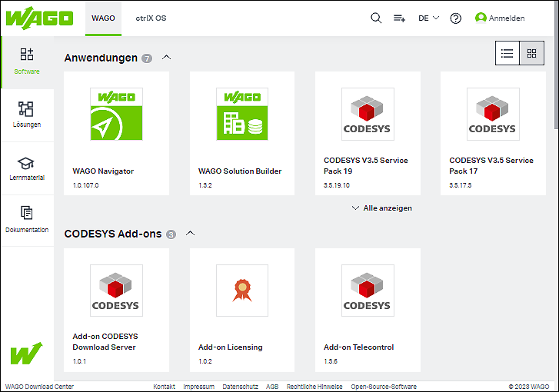The height and width of the screenshot is (392, 559).
Task: Open CODESYS Service Pack 19 icon
Action: point(368,114)
